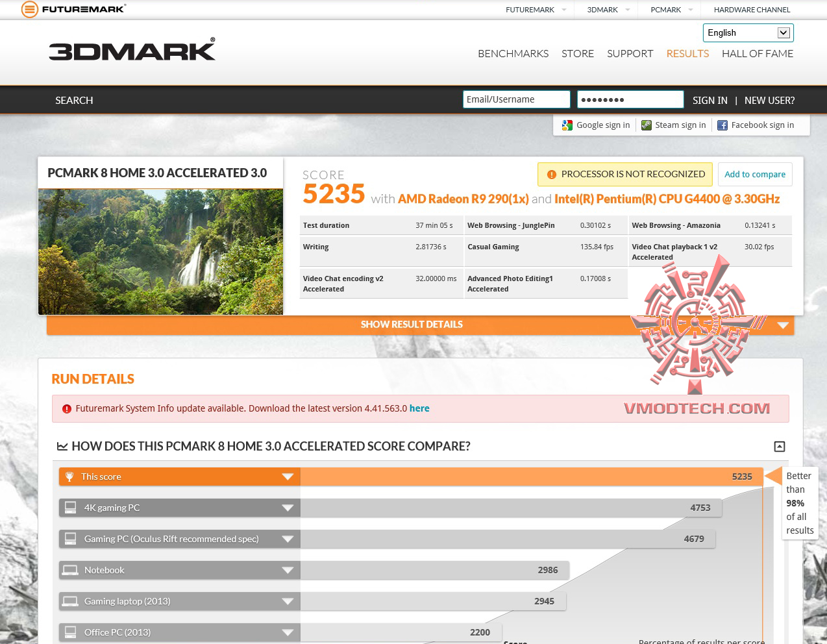Click the Test duration value 37 min 05 s
The image size is (827, 644).
pos(434,226)
